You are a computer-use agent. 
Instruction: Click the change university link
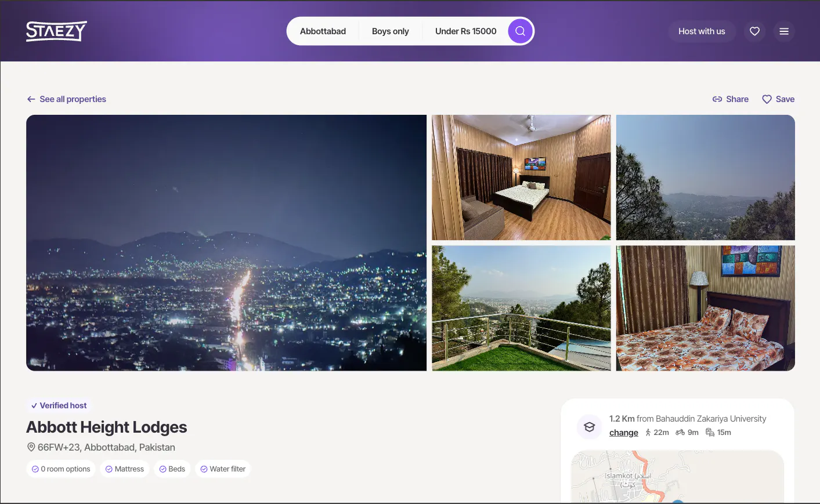coord(624,433)
